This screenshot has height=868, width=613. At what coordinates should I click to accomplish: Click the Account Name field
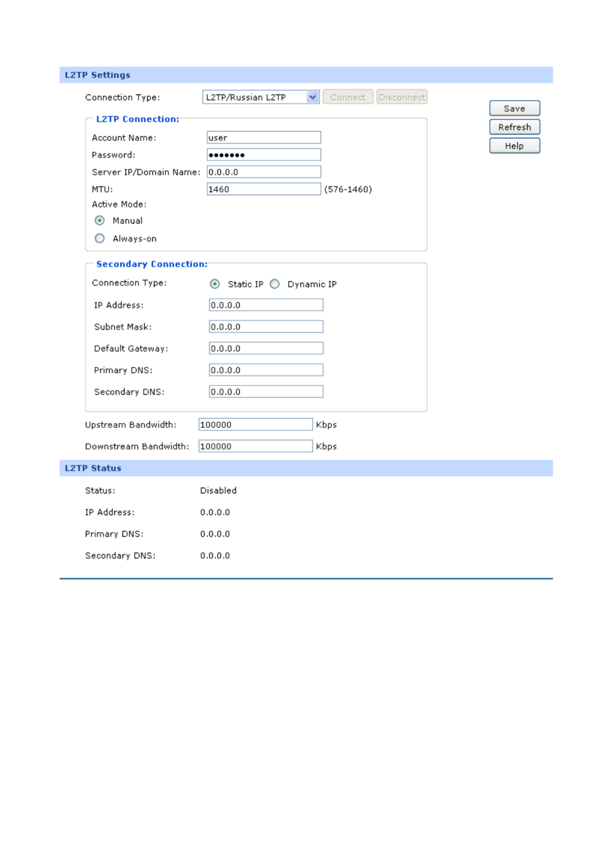point(263,137)
